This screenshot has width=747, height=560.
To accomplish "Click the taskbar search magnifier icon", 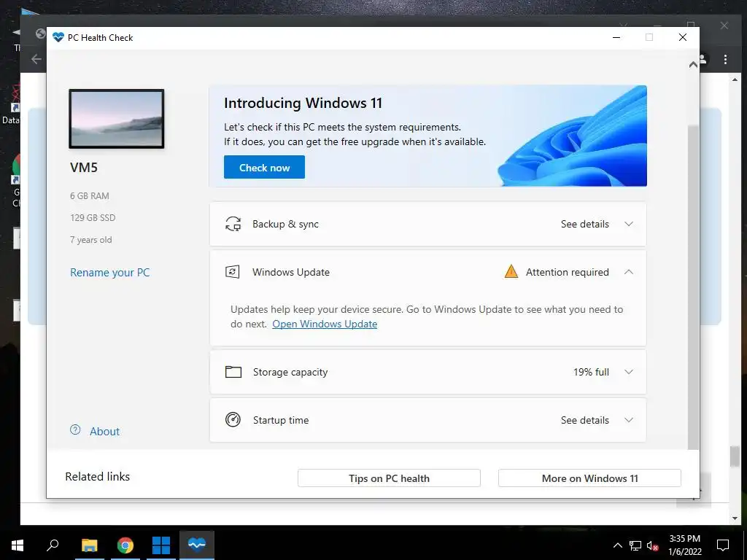I will tap(53, 545).
